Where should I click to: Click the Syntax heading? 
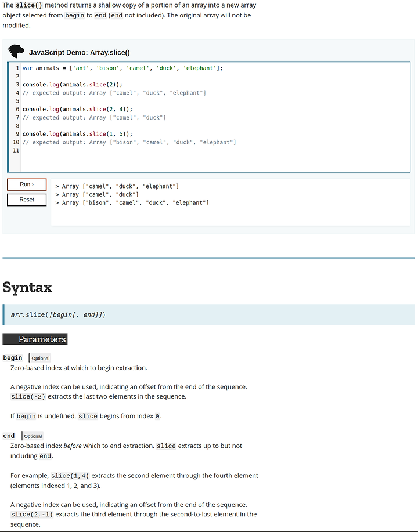click(x=27, y=287)
